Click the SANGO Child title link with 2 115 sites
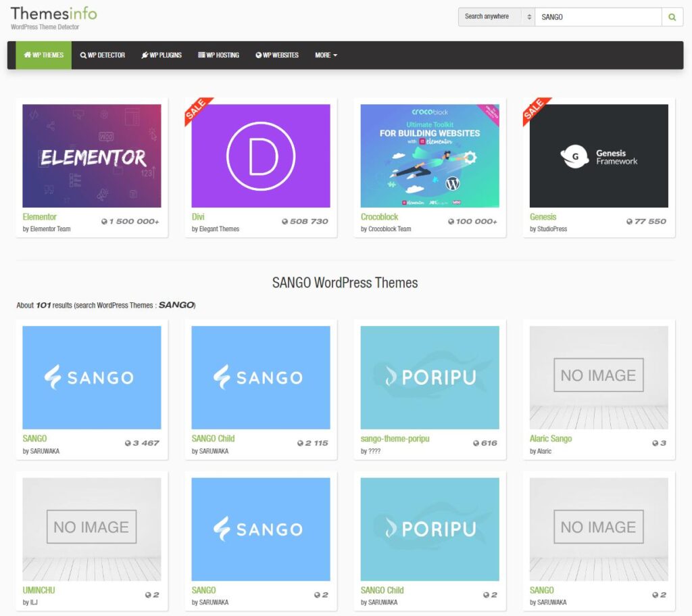Viewport: 692px width, 616px height. (x=213, y=439)
